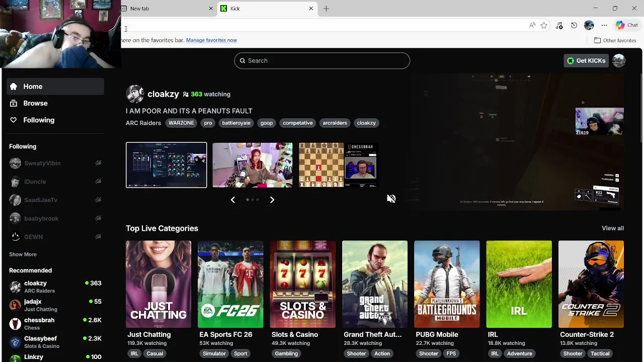Switch to the New tab browser tab
This screenshot has width=644, height=362.
[166, 9]
